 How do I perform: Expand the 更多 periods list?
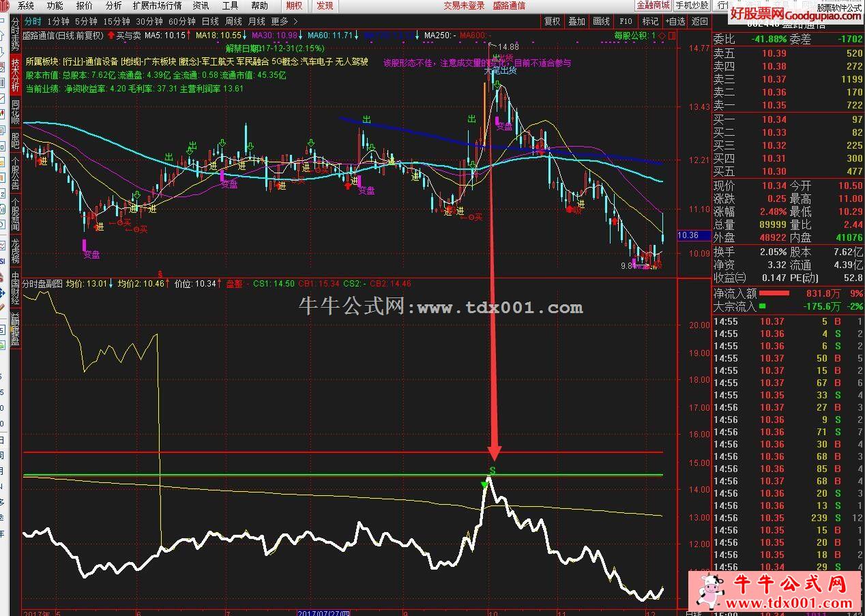tap(280, 21)
